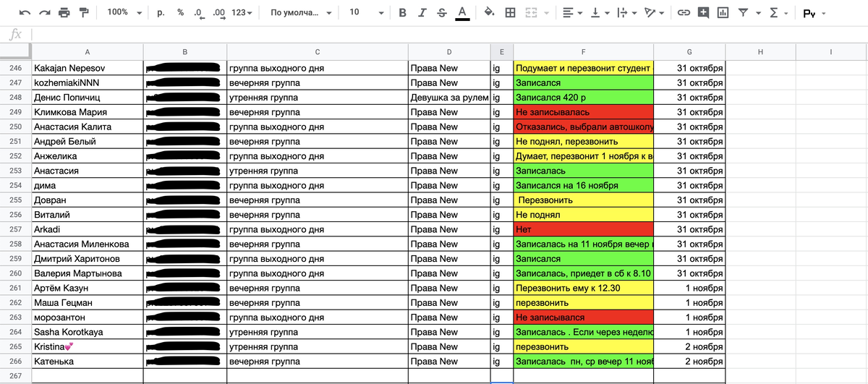Insert a chart
The width and height of the screenshot is (868, 384).
(723, 13)
